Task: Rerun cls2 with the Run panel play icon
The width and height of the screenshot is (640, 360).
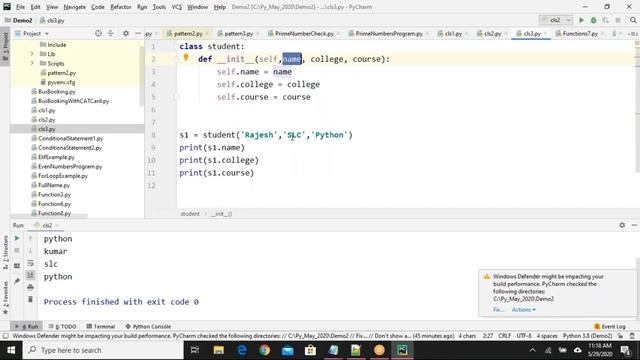Action: 17,238
